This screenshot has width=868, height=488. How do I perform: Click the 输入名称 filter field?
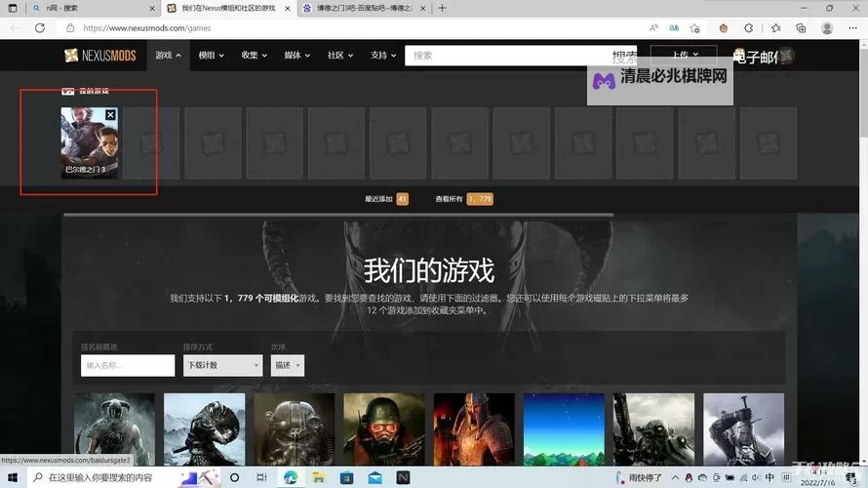[x=128, y=365]
